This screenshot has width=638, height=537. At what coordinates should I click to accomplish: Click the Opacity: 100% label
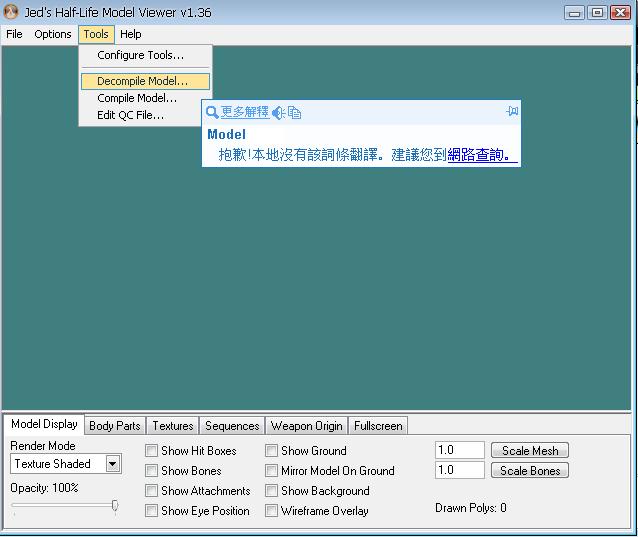(44, 488)
